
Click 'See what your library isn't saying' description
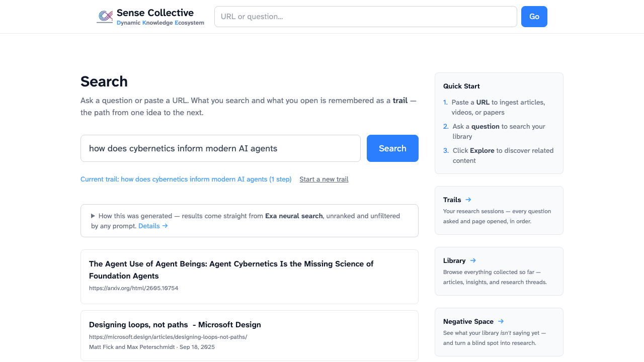[x=495, y=338]
